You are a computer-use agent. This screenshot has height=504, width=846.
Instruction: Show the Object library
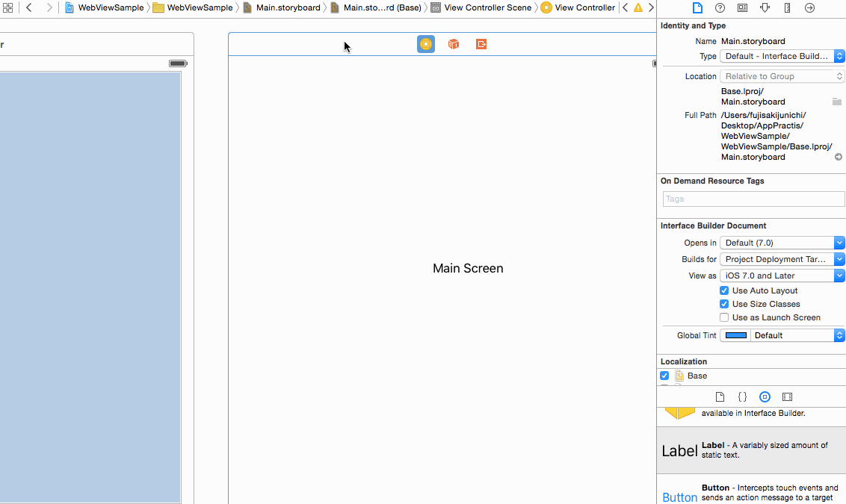click(765, 397)
